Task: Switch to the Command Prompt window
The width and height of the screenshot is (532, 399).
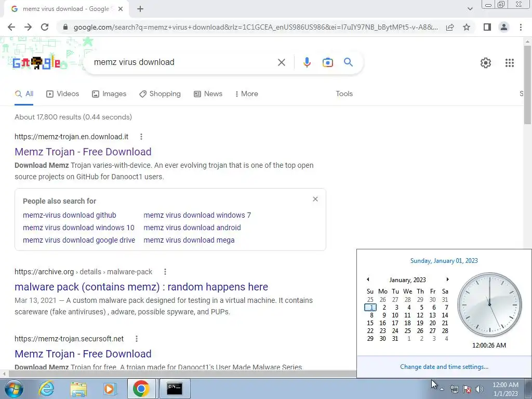Action: point(175,389)
